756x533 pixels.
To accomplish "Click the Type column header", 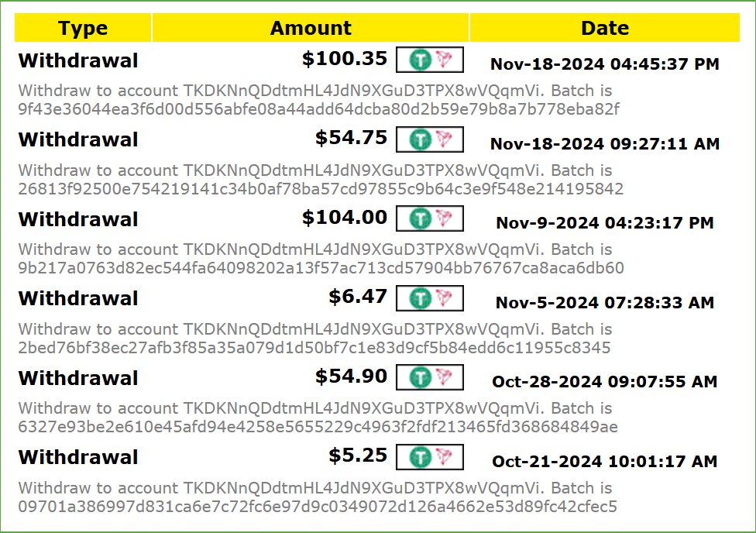I will coord(83,29).
